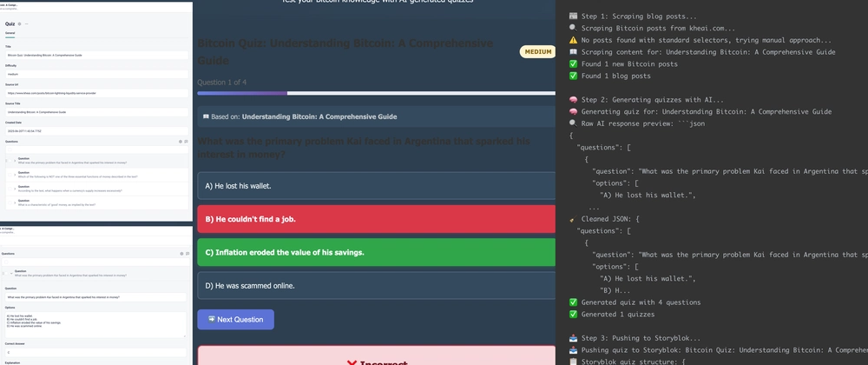Click the Difficulty field showing medium
The height and width of the screenshot is (365, 868).
tap(97, 74)
